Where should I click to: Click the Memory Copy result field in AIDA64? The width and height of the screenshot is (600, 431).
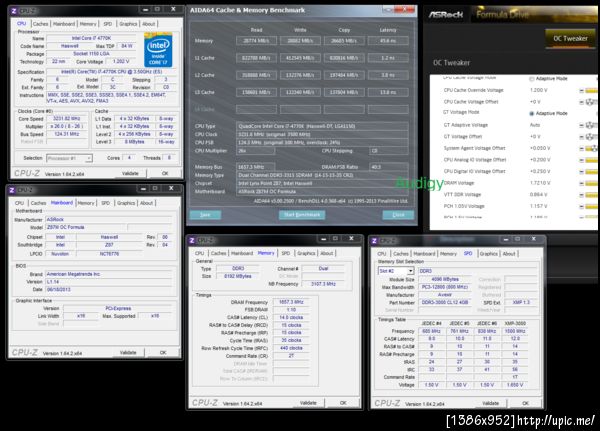344,41
